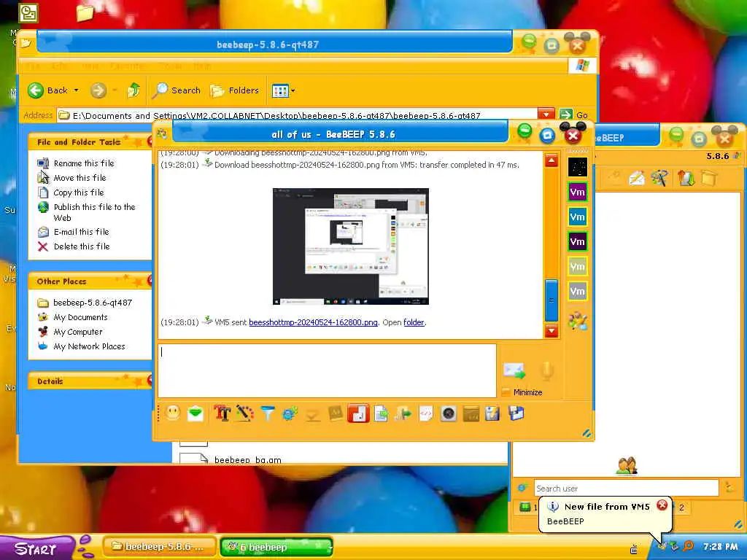The width and height of the screenshot is (747, 560).
Task: Open the file transfer arrows icon in BeeBEEP main window
Action: pos(686,179)
